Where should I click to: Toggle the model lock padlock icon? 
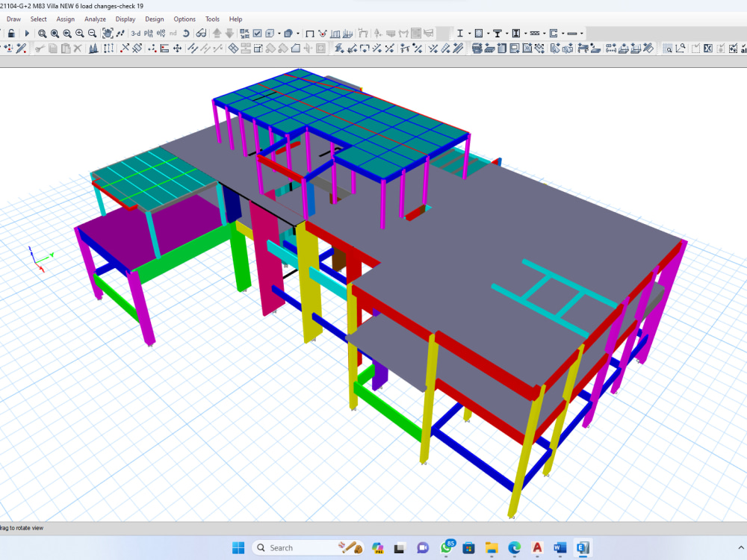[12, 33]
